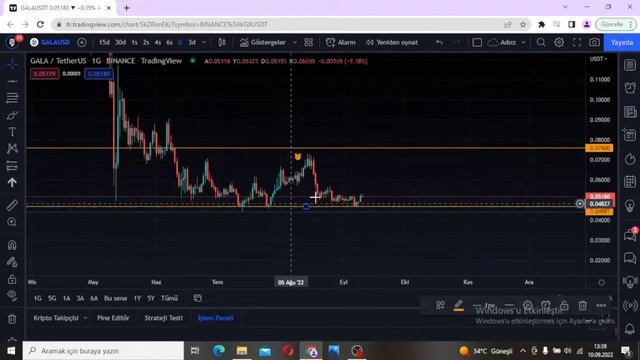Select the text annotation tool

pyautogui.click(x=12, y=132)
